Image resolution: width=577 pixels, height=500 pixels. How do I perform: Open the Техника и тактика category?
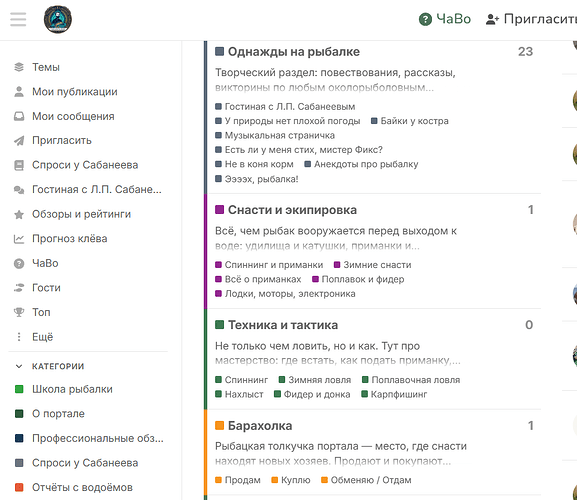pos(283,325)
